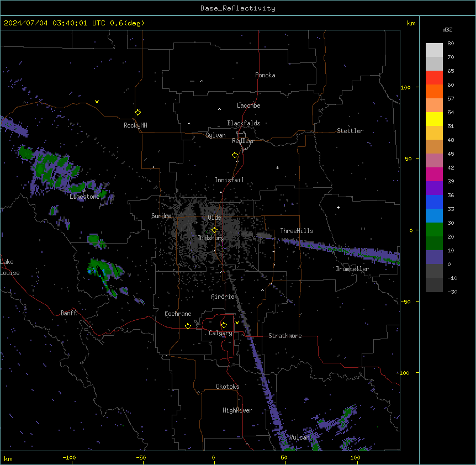This screenshot has width=476, height=465.
Task: Click the yellow V marker northeast of Calgary
Action: [x=237, y=323]
